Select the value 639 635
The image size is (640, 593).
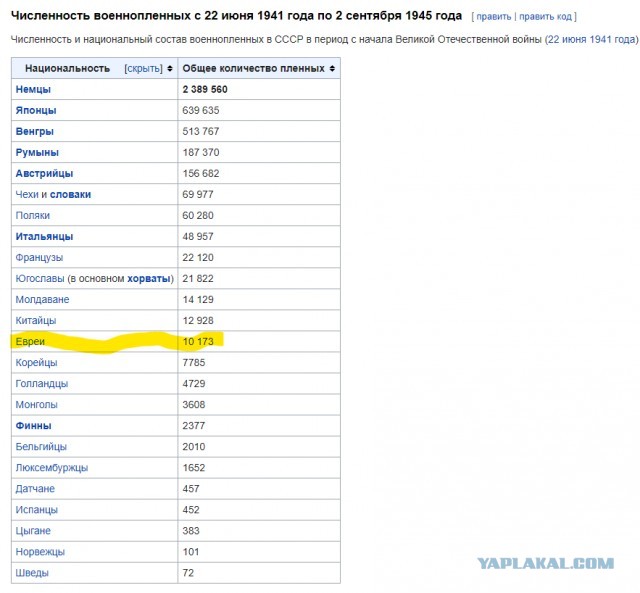point(201,111)
